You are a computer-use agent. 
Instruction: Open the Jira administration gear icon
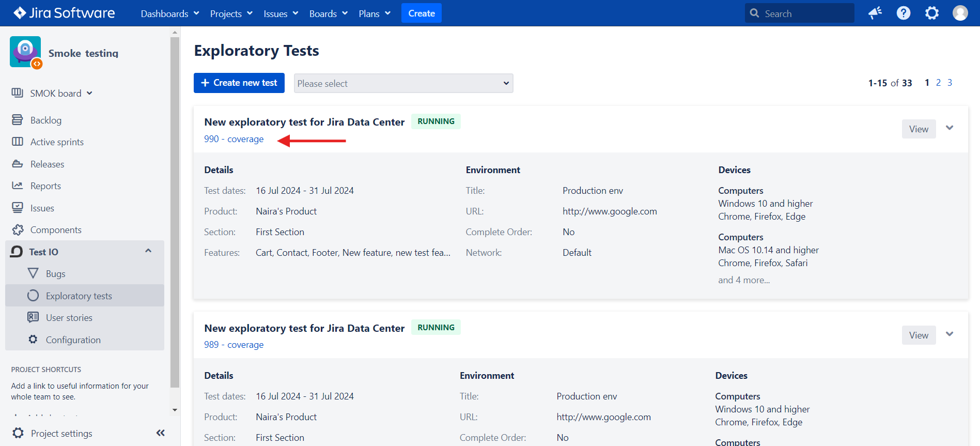[x=932, y=13]
